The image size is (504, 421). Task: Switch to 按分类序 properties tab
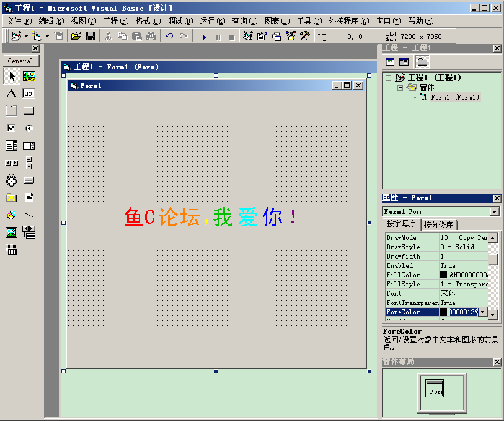[x=438, y=224]
